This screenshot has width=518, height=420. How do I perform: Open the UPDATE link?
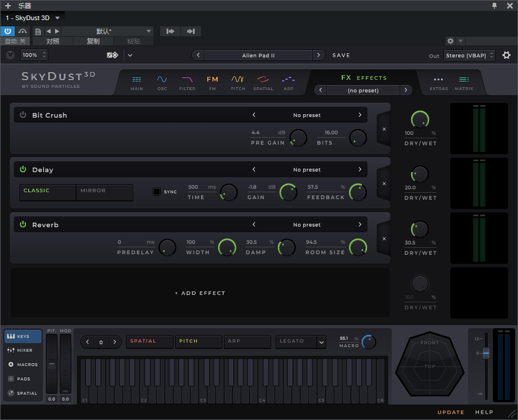point(451,412)
